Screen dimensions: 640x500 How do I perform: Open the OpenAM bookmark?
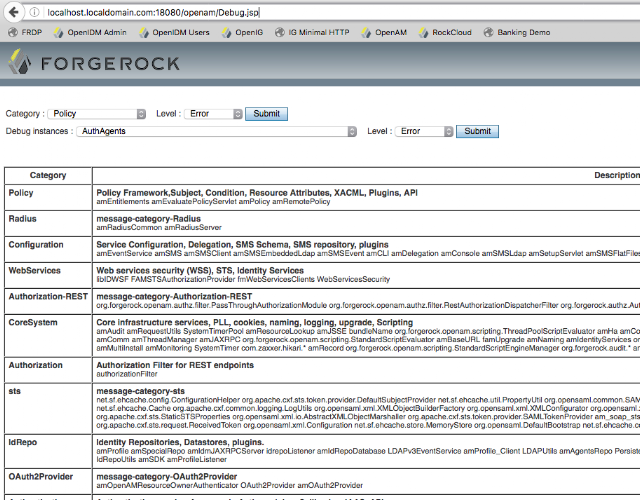(384, 32)
